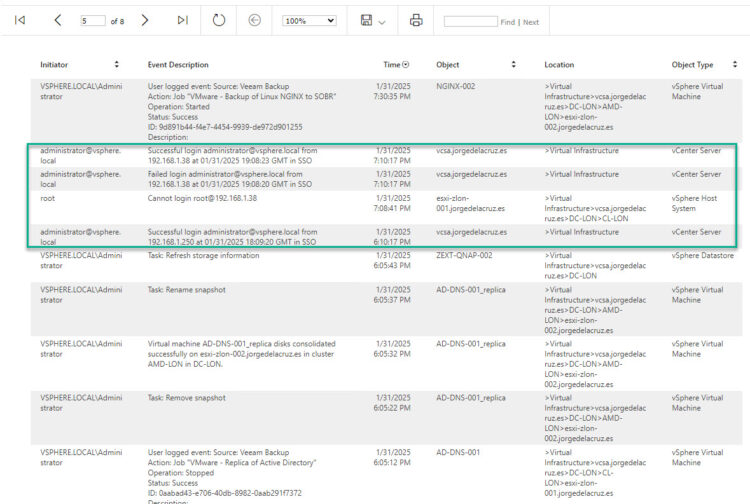This screenshot has height=504, width=750.
Task: Advance to the next report page
Action: point(145,20)
